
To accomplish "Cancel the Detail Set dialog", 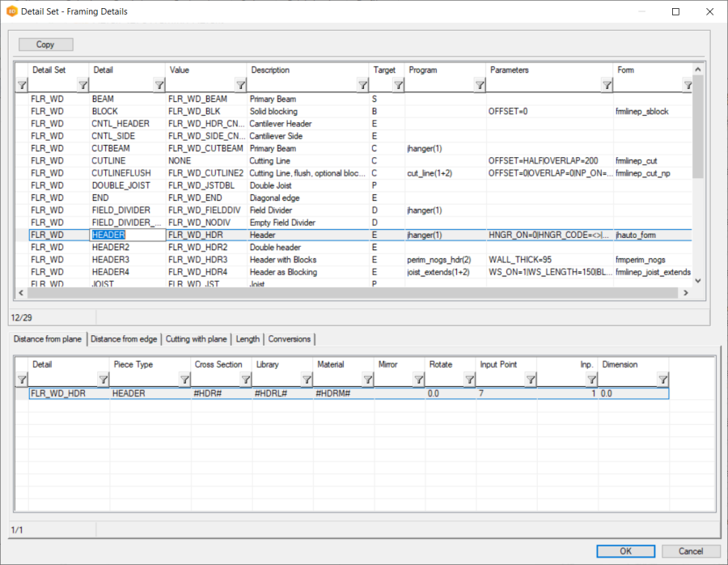I will tap(690, 551).
